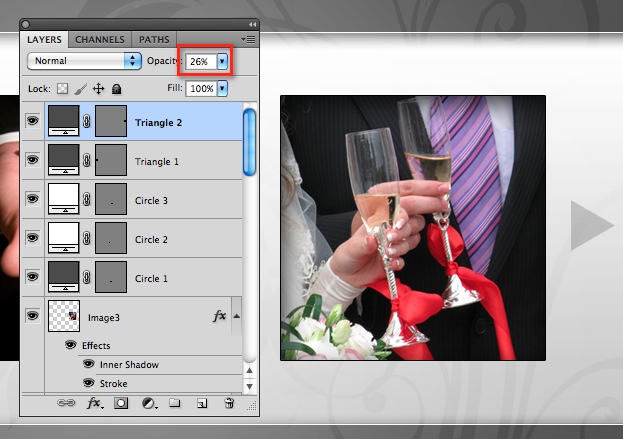Click Triangle 1 fill color thumbnail
The height and width of the screenshot is (439, 623).
[x=64, y=160]
